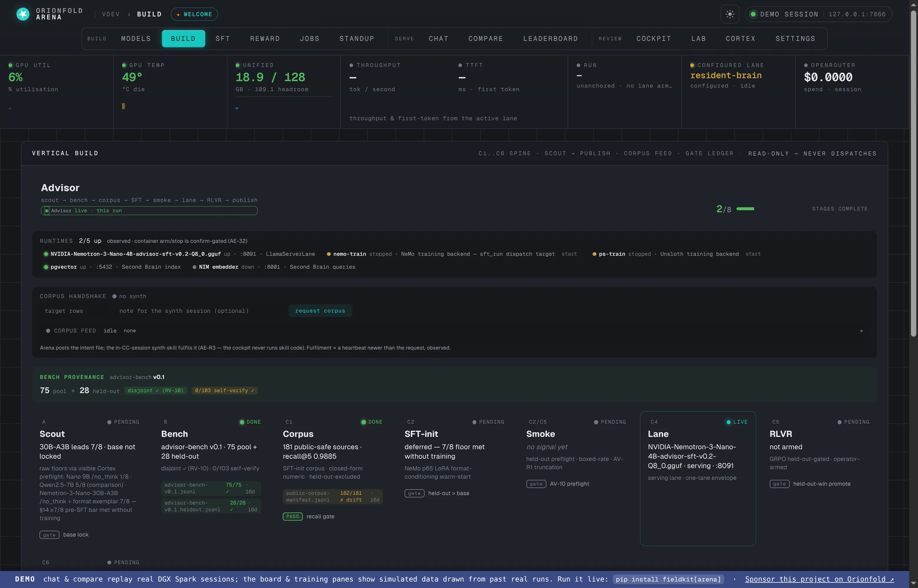Screen dimensions: 918x588
Task: Click the VDEV breadcrumb
Action: tap(111, 14)
